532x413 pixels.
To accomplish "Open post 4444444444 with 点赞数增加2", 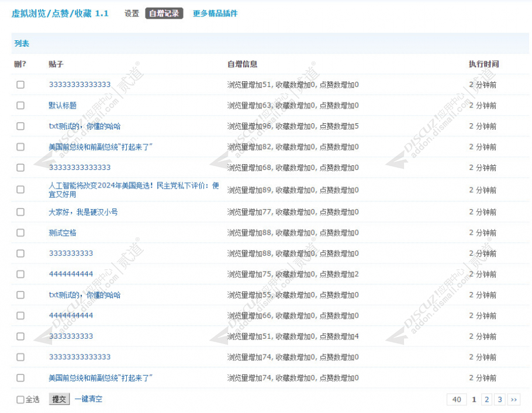I will click(71, 274).
